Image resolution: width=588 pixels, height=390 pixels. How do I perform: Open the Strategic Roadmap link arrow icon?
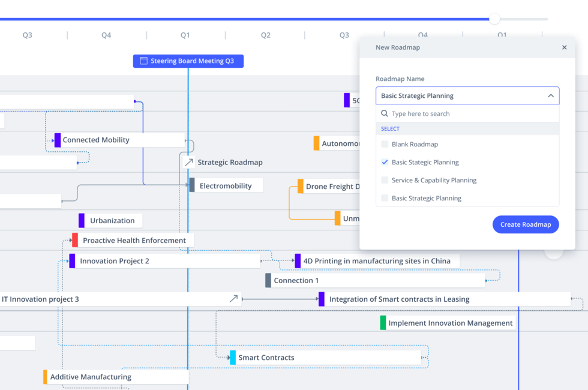188,162
